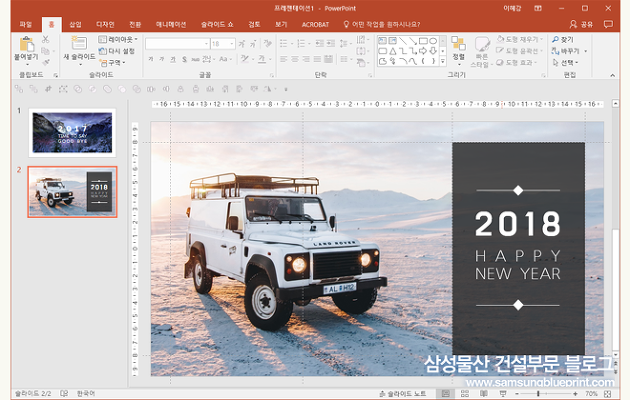
Task: Switch to the Animations (애니메이션) tab
Action: (171, 24)
